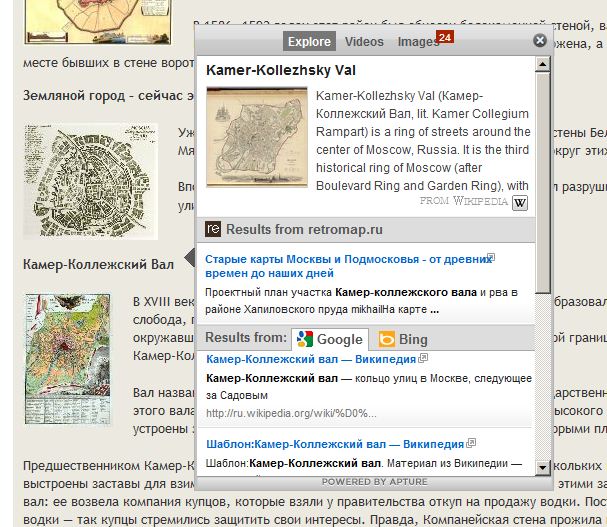This screenshot has height=527, width=607.
Task: Click the external-link icon beside first Википедия result
Action: [424, 357]
